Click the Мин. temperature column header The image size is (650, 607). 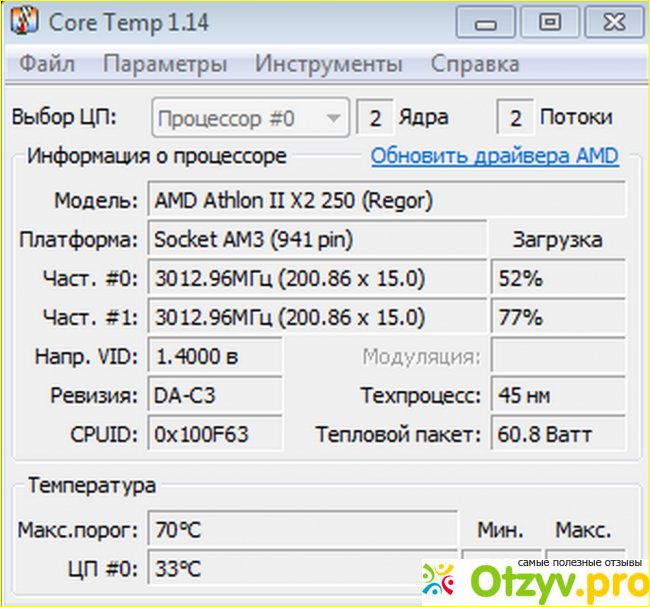tap(501, 529)
